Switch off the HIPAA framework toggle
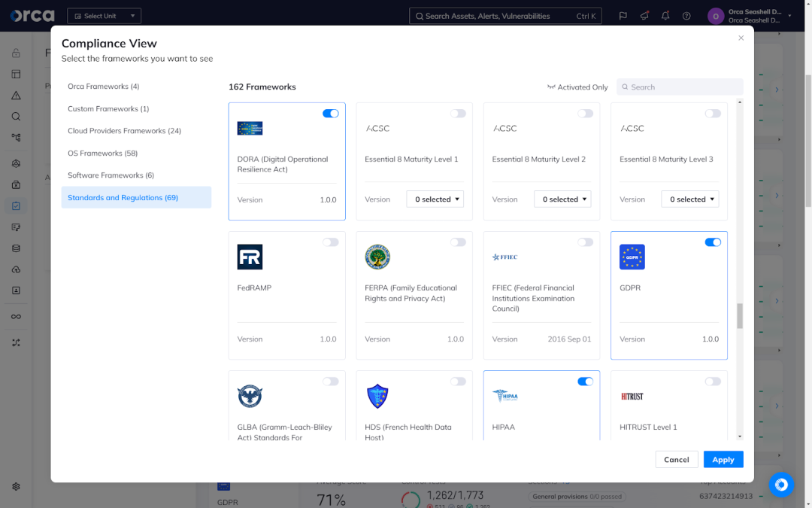The image size is (812, 508). click(585, 382)
